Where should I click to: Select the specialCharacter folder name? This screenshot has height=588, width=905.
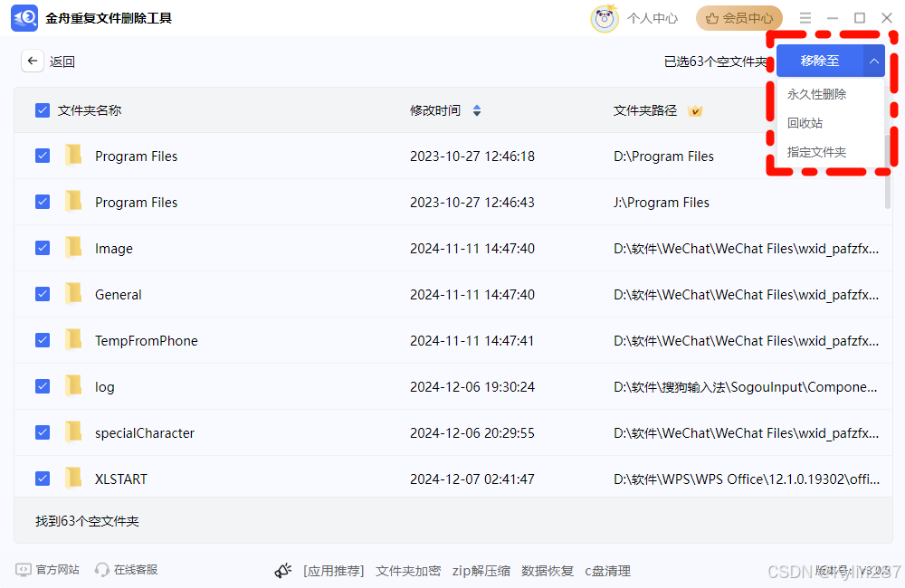point(145,433)
